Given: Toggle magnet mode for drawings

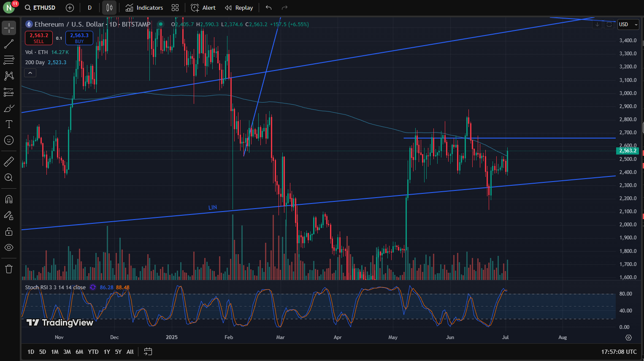Looking at the screenshot, I should 9,199.
